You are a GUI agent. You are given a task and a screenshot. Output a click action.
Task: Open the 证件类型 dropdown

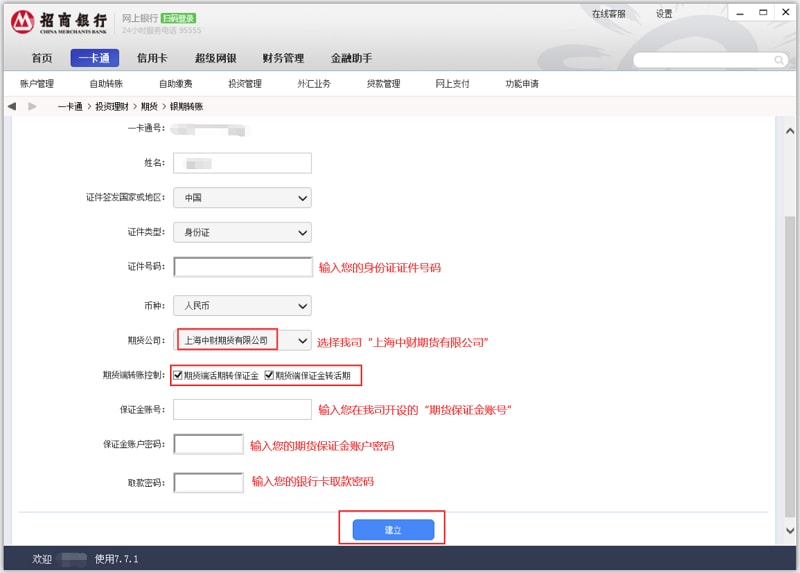242,233
